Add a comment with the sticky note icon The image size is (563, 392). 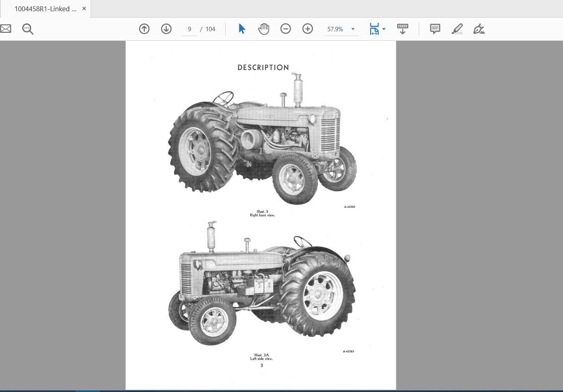pyautogui.click(x=435, y=29)
